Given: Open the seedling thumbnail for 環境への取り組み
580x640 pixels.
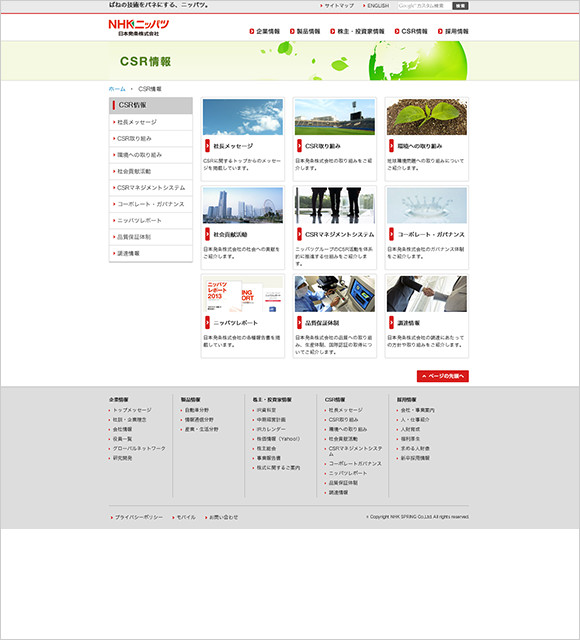Looking at the screenshot, I should coord(427,117).
